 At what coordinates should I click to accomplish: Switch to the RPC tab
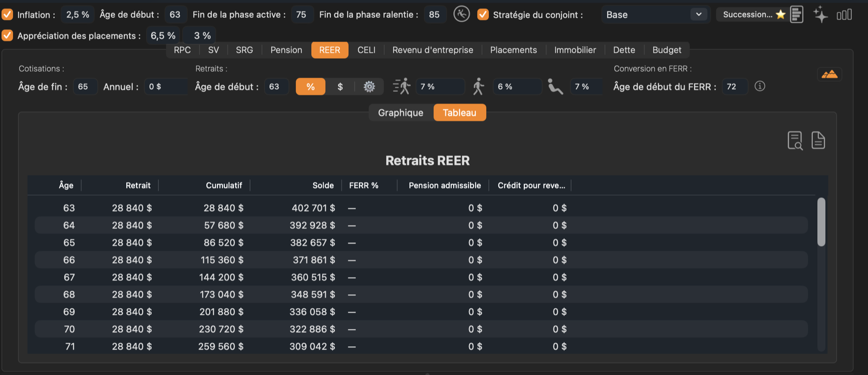coord(182,50)
